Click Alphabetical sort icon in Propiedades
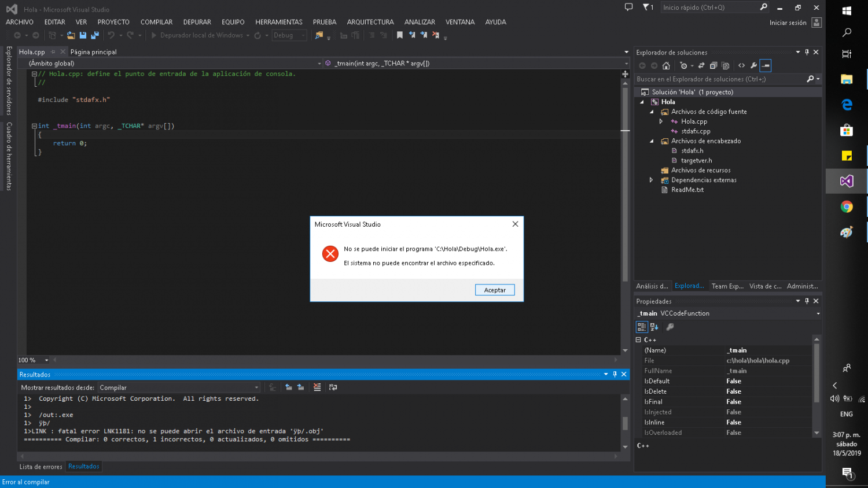This screenshot has height=488, width=868. coord(654,327)
